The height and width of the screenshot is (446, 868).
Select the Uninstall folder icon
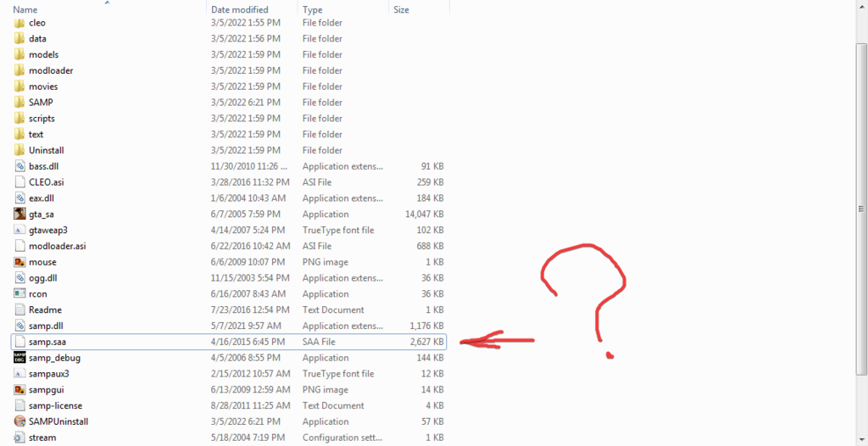pos(19,150)
